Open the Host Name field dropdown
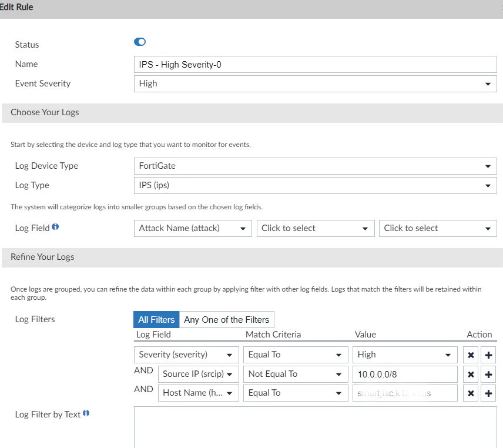The height and width of the screenshot is (448, 503). click(x=198, y=393)
